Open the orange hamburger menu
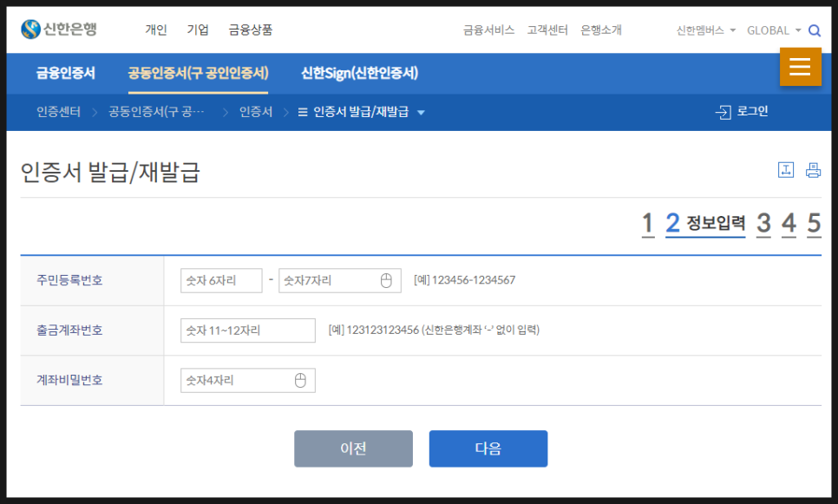 pos(801,66)
